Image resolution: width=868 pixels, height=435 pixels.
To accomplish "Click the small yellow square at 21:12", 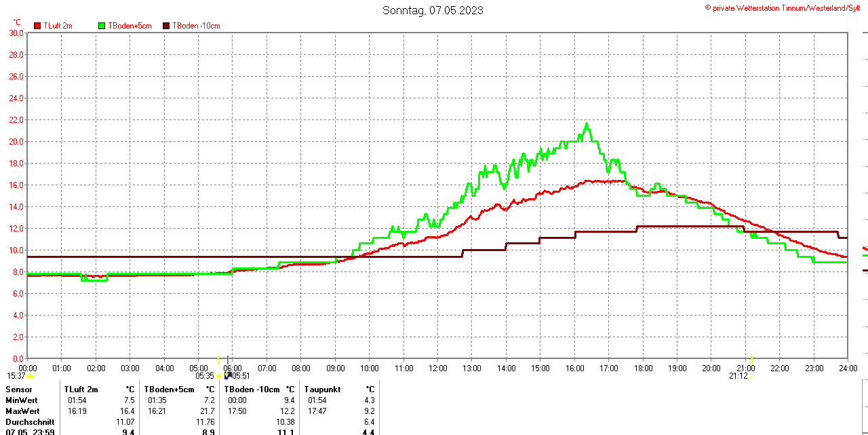I will [x=751, y=376].
